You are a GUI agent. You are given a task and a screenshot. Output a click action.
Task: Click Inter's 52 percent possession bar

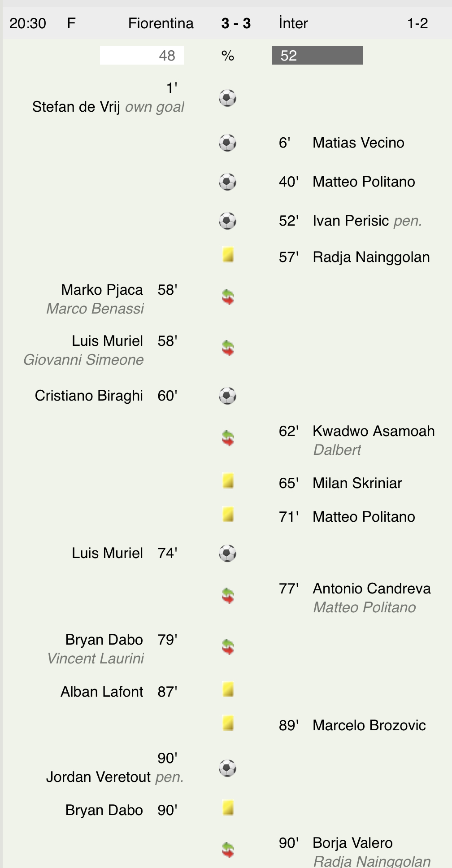click(317, 56)
